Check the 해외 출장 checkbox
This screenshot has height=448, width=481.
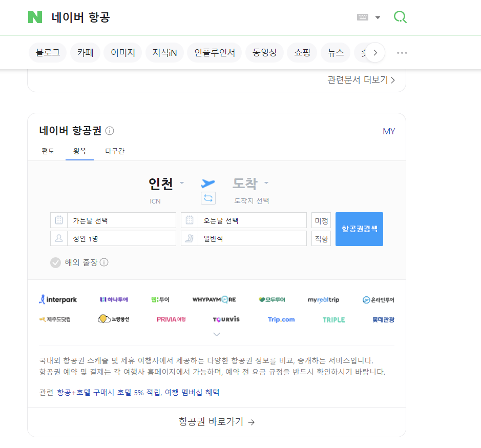pyautogui.click(x=55, y=262)
